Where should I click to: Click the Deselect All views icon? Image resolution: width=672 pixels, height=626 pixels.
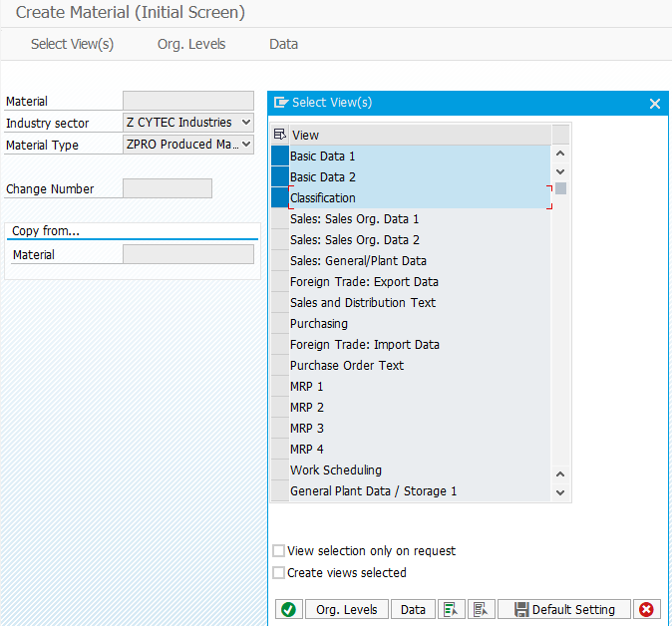pyautogui.click(x=481, y=609)
